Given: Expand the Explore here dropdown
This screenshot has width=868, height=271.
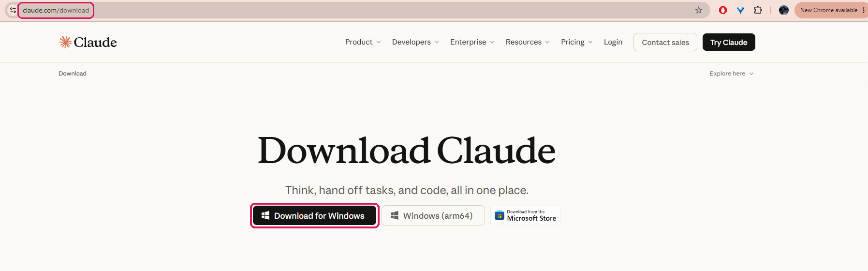Looking at the screenshot, I should pos(732,74).
